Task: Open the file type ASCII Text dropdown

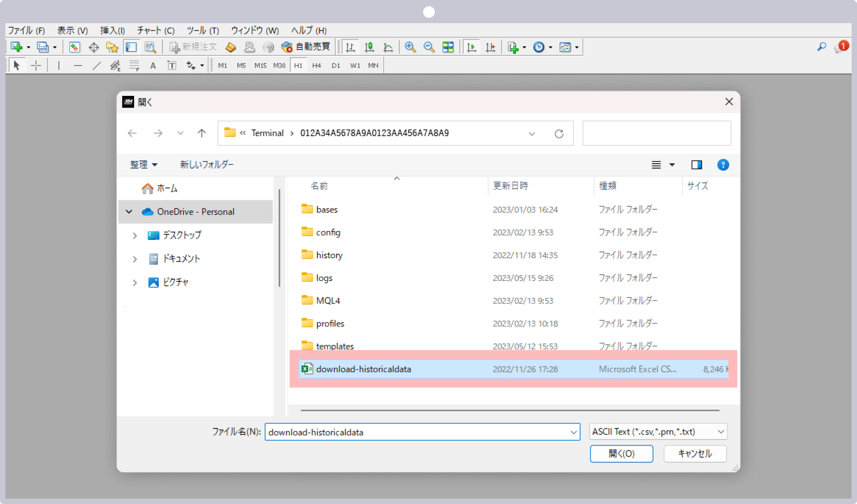Action: [658, 431]
